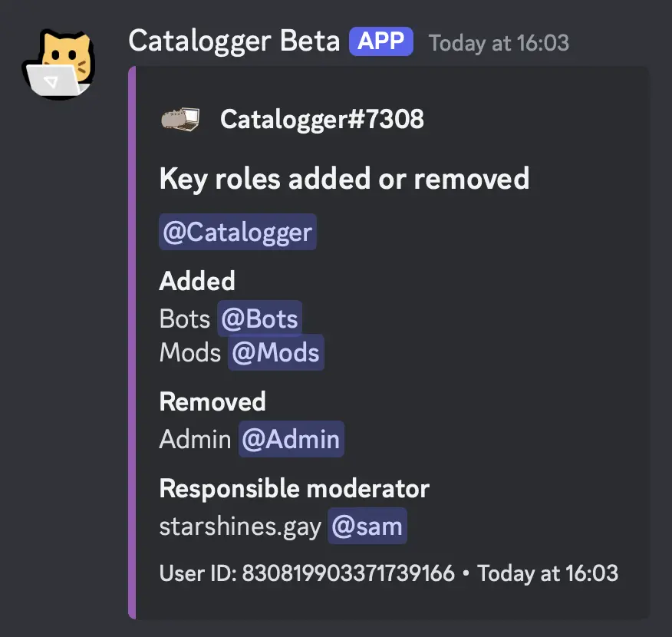Image resolution: width=672 pixels, height=637 pixels.
Task: Click the footer timestamp 'Today at 16:03'
Action: [548, 573]
